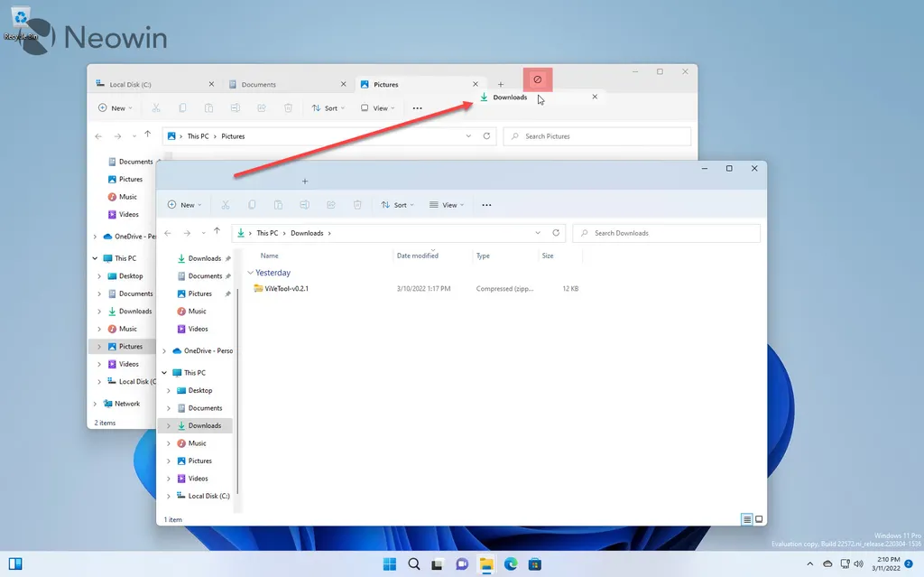The image size is (924, 577).
Task: Open the View dropdown in Downloads window
Action: [x=447, y=205]
